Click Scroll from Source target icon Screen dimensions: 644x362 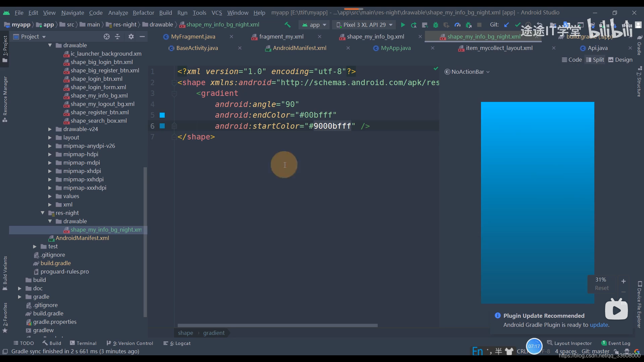click(x=107, y=37)
